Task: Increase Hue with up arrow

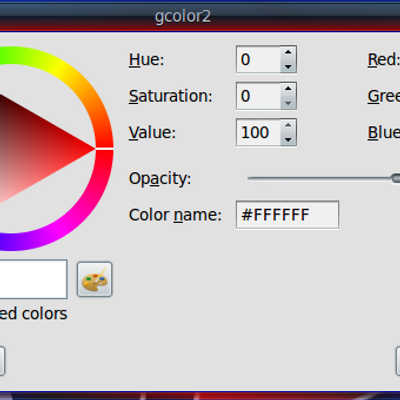Action: [x=288, y=52]
